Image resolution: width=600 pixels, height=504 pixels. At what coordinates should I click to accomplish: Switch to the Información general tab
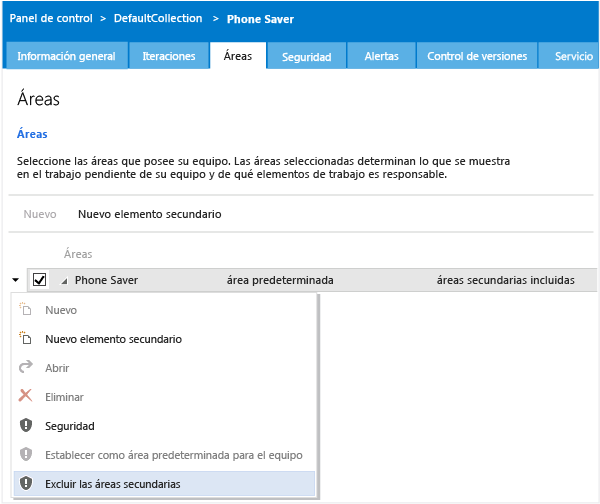66,56
